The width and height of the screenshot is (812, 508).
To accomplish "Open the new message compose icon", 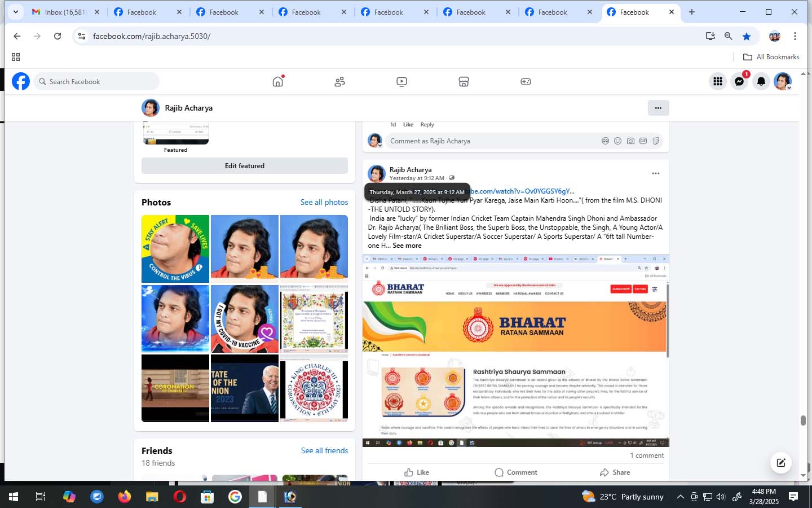I will [x=781, y=463].
